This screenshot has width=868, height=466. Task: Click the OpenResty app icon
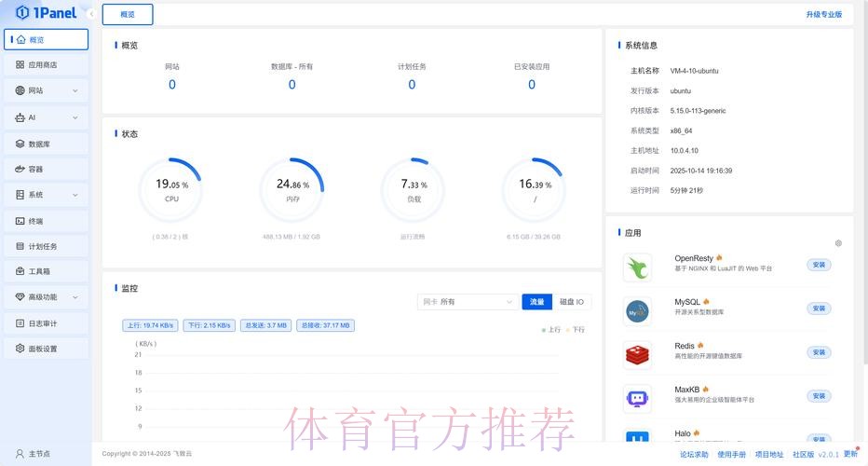(637, 267)
